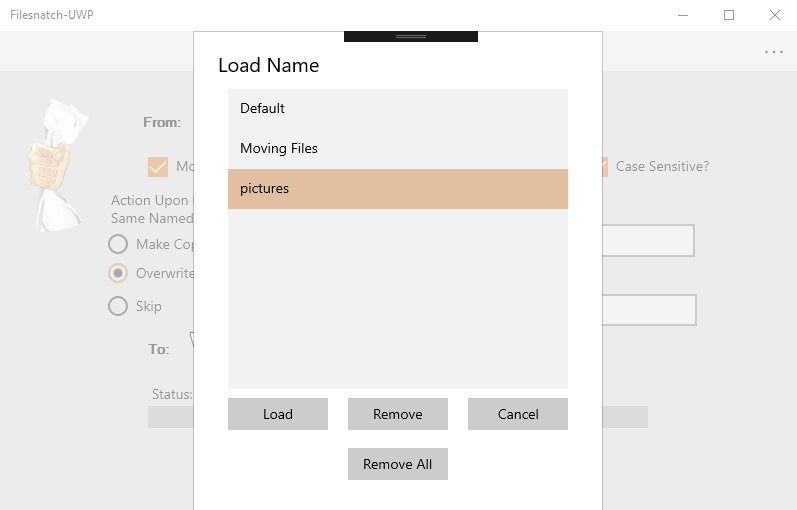797x510 pixels.
Task: Toggle the checked Move checkbox under From
Action: (158, 167)
